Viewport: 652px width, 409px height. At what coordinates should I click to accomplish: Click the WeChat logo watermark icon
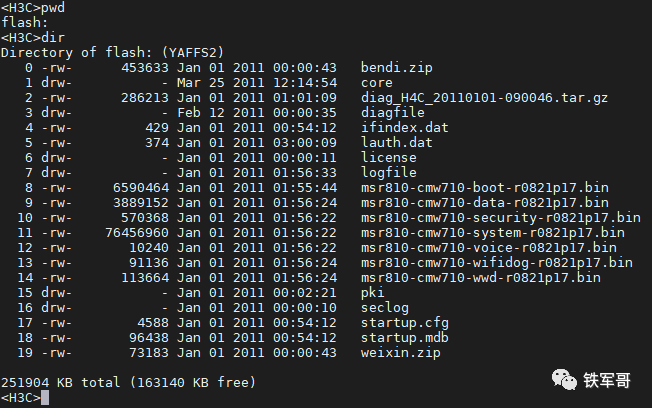coord(562,380)
